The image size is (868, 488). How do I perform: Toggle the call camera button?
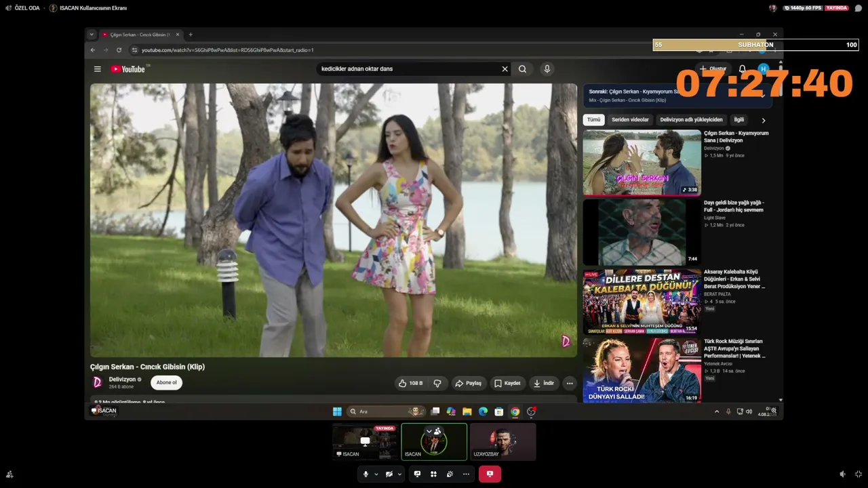coord(389,474)
